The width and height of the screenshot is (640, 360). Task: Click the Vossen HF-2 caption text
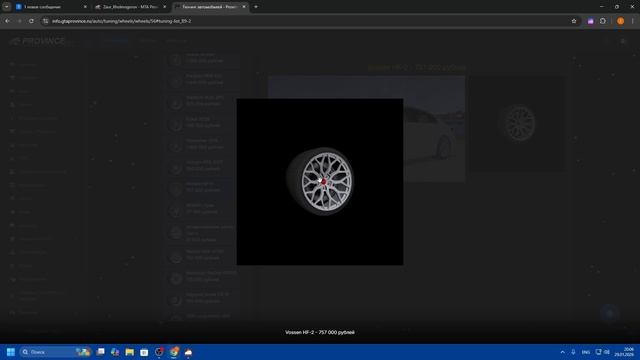click(x=320, y=332)
